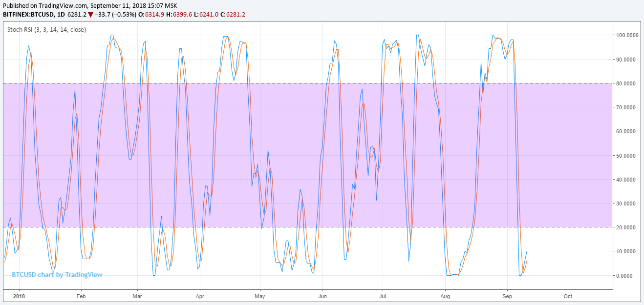Click the H:6399.6 high price value
The height and width of the screenshot is (305, 644).
point(179,15)
